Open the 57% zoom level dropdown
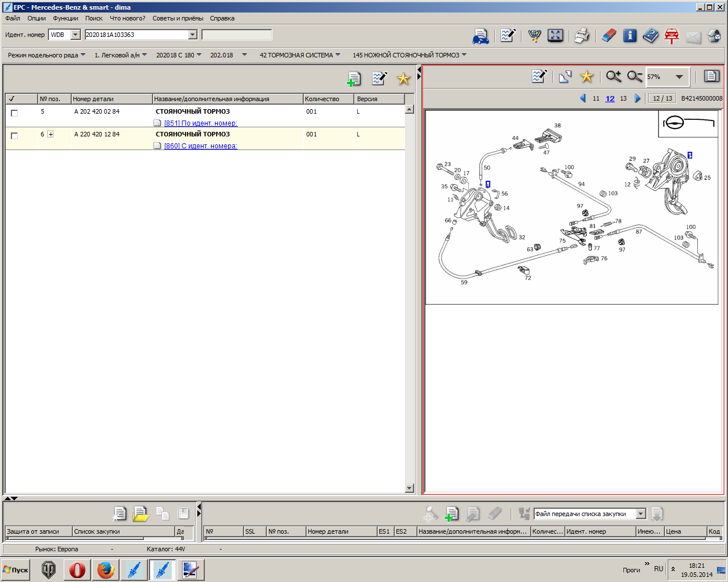Screen dimensions: 728x582 [679, 77]
